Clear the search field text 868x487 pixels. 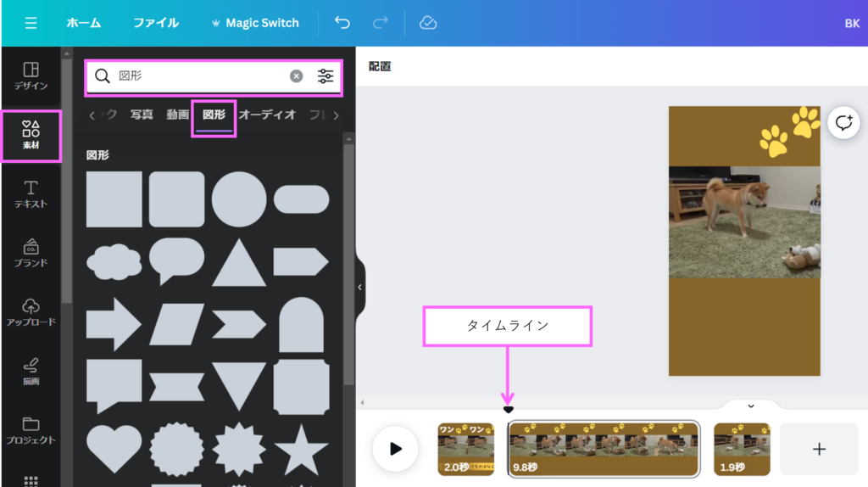(296, 76)
